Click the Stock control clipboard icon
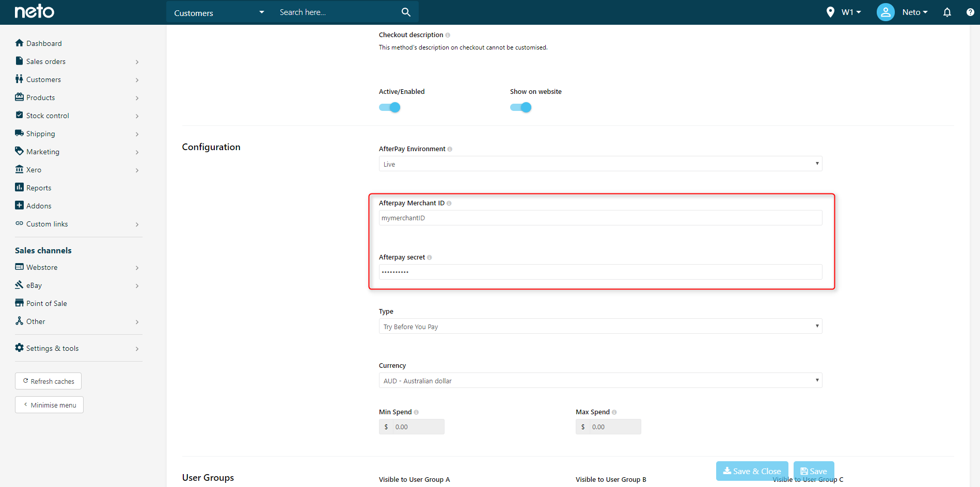This screenshot has width=980, height=487. coord(19,115)
